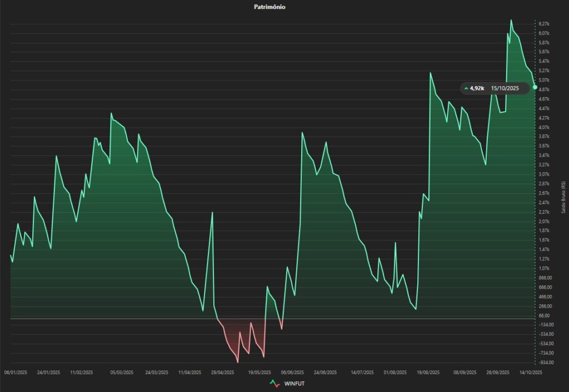The height and width of the screenshot is (392, 569).
Task: Click the 24/06/2025 x-axis date label
Action: point(325,373)
